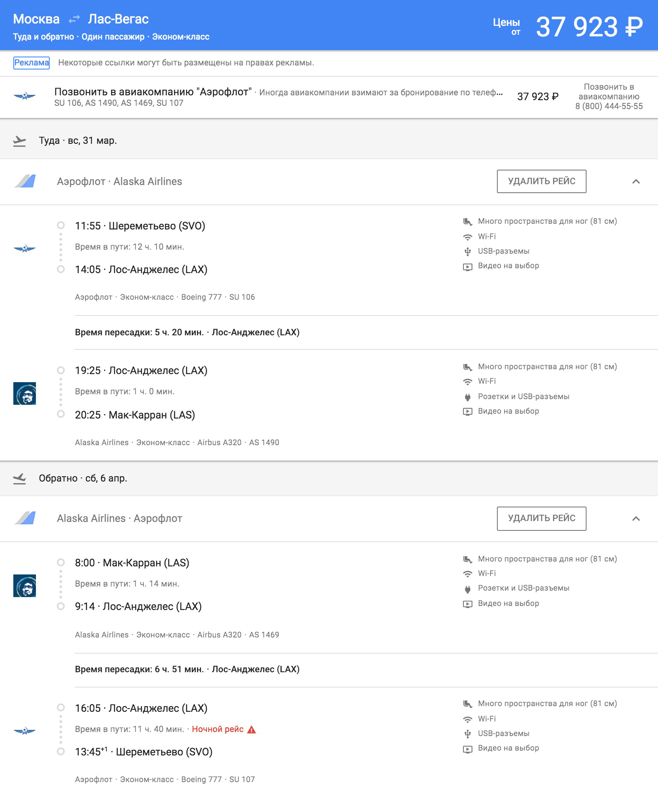Click the landing plane icon beside Обратно
The height and width of the screenshot is (812, 658).
pyautogui.click(x=19, y=478)
